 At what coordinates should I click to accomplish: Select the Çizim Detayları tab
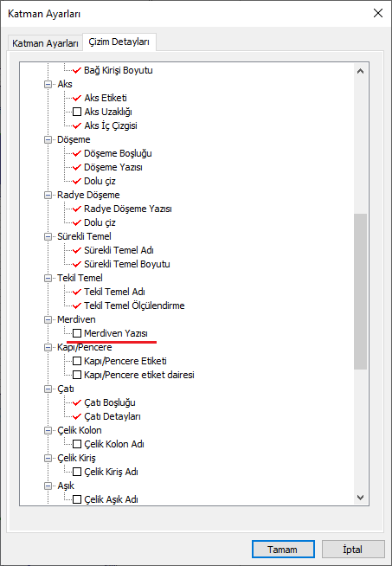[119, 42]
